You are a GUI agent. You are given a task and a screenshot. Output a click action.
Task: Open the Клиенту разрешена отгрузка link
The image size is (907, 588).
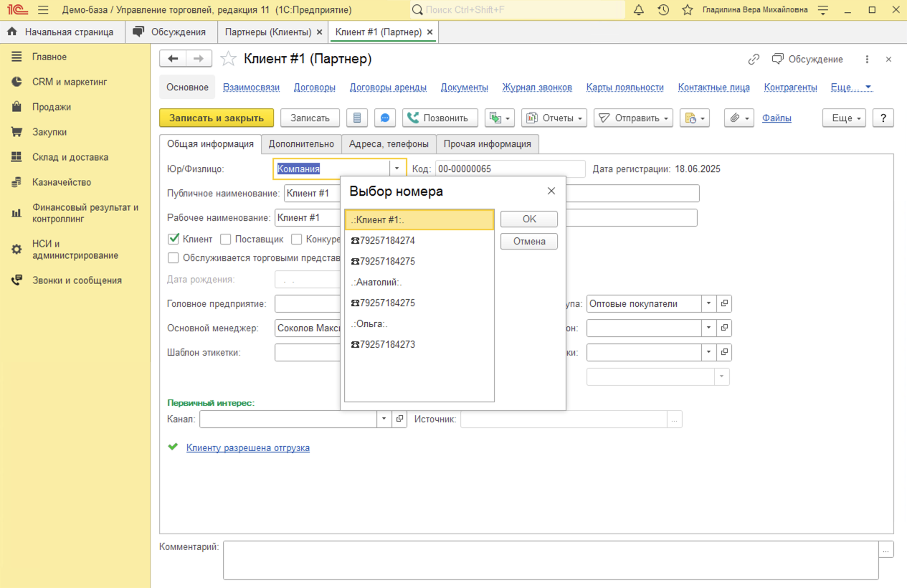pyautogui.click(x=248, y=447)
